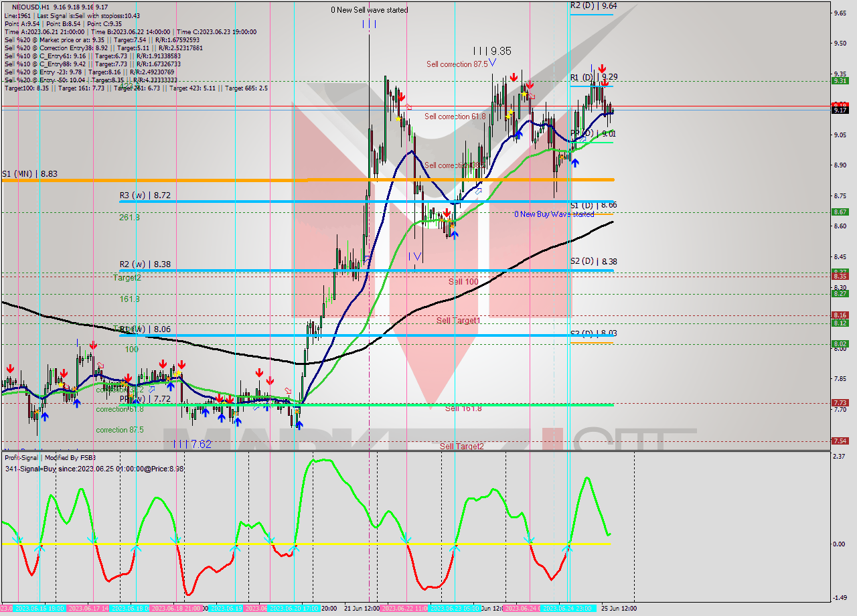This screenshot has width=857, height=616.
Task: Select the 'R1 (D) | 9.29' pivot label
Action: coord(594,77)
